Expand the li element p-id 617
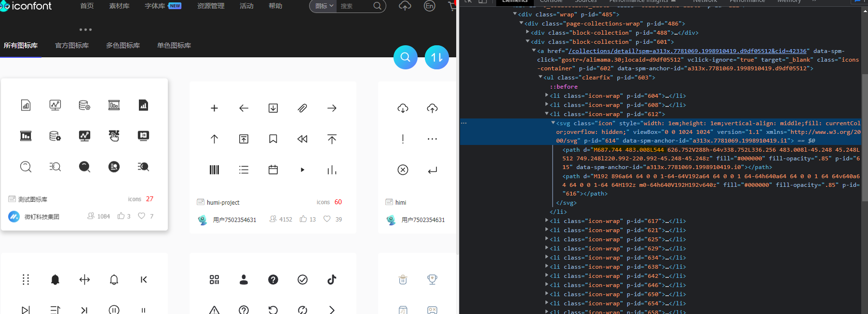Viewport: 868px width, 314px height. pos(546,221)
